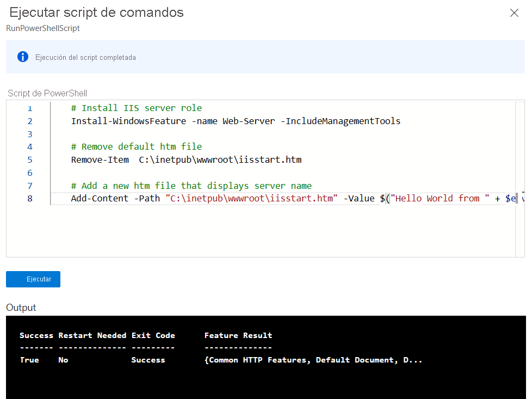Click line number 2 in editor gutter
The image size is (532, 399).
coord(30,121)
